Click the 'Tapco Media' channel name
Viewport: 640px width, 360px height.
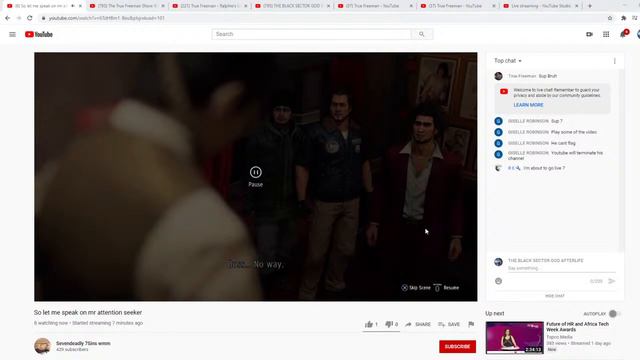click(560, 337)
